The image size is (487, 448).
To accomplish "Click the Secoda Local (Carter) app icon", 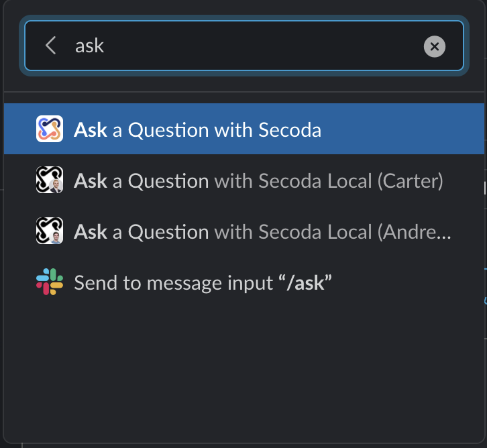I will [x=50, y=180].
